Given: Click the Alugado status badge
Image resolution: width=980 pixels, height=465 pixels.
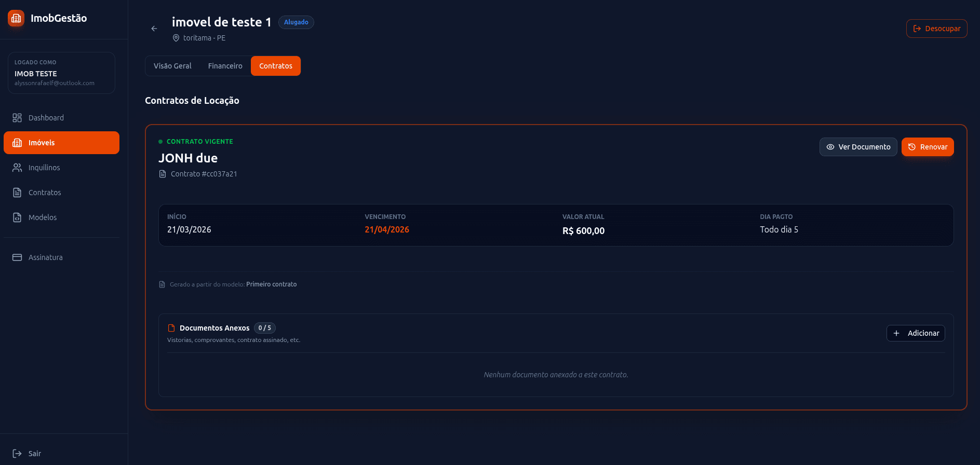Looking at the screenshot, I should (296, 22).
